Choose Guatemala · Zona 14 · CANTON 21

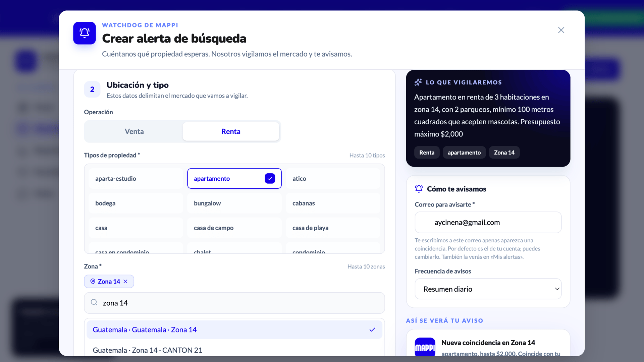click(x=234, y=350)
